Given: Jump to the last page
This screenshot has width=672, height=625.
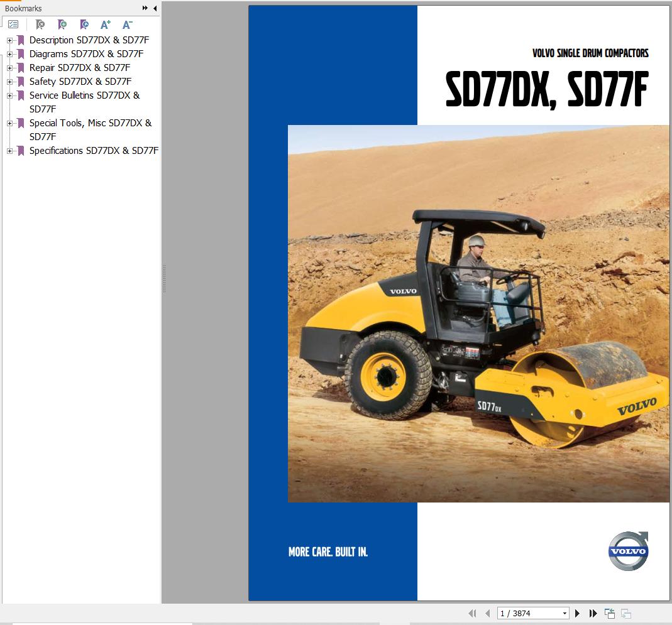Looking at the screenshot, I should 593,614.
